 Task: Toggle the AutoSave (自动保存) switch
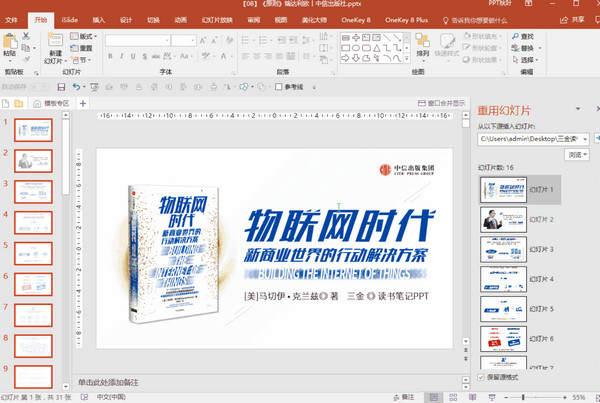(39, 87)
